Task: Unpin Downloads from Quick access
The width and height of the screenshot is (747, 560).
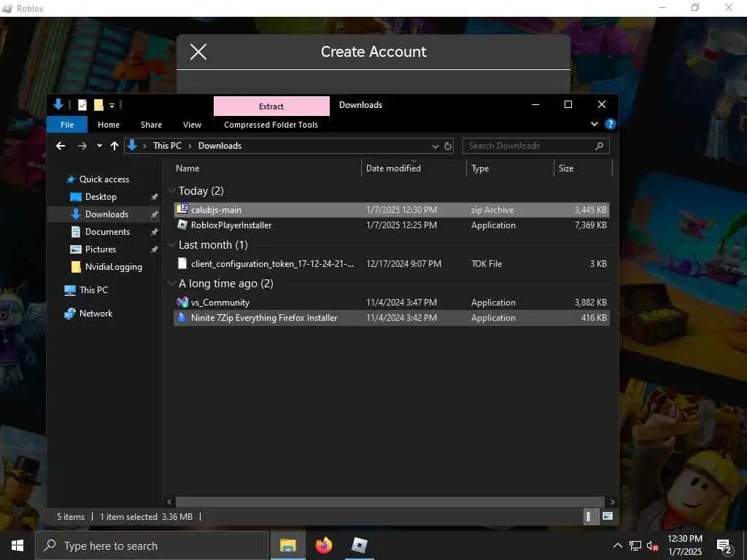Action: coord(155,214)
